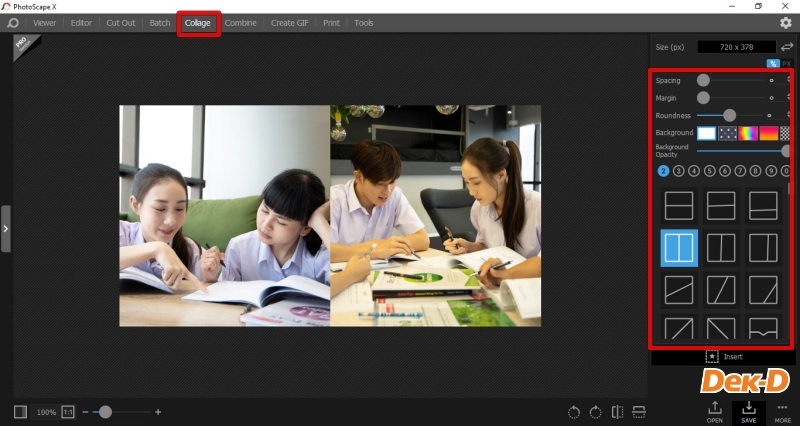Click the zoom in plus button
Image resolution: width=800 pixels, height=426 pixels.
click(158, 412)
